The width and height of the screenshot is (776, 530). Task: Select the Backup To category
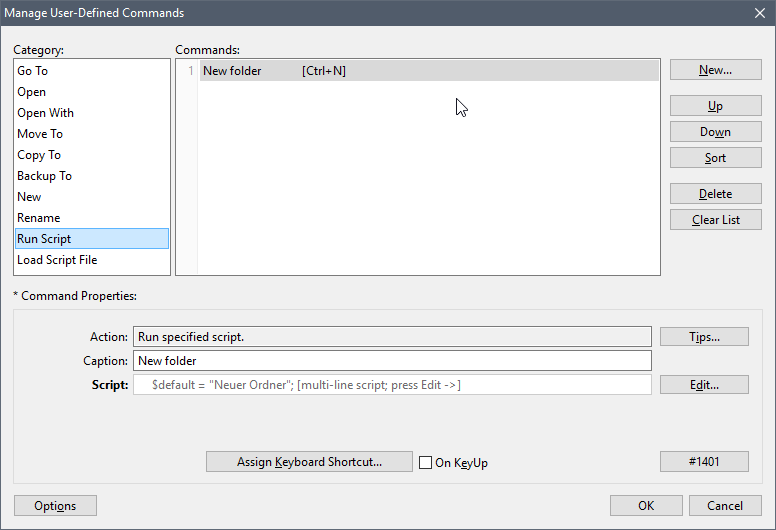[x=44, y=176]
